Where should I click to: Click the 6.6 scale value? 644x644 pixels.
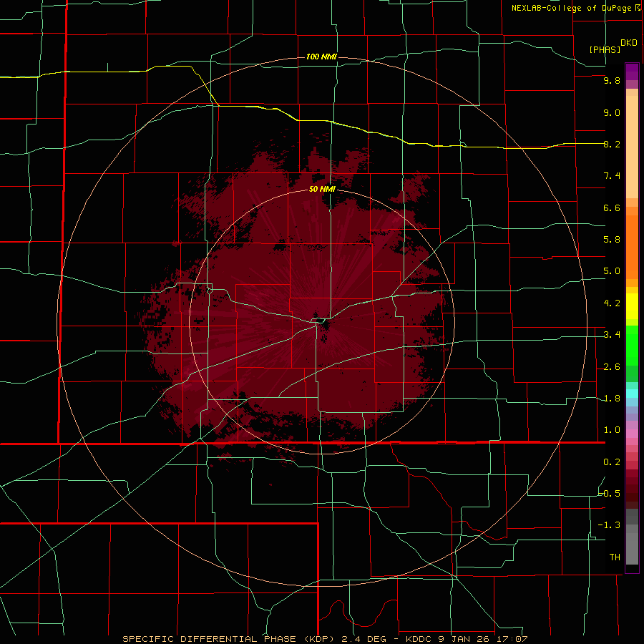(x=612, y=208)
